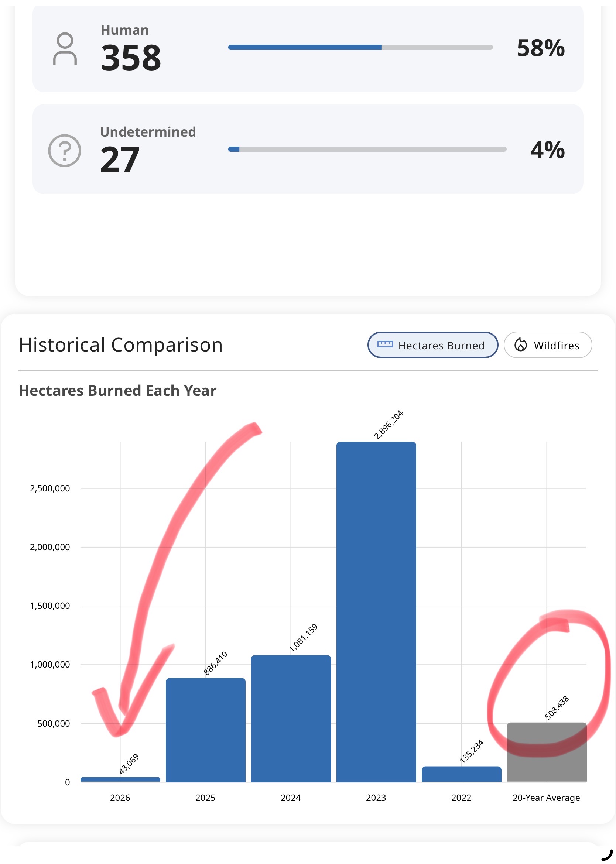616x864 pixels.
Task: Click the Undetermined question mark icon
Action: click(x=65, y=151)
